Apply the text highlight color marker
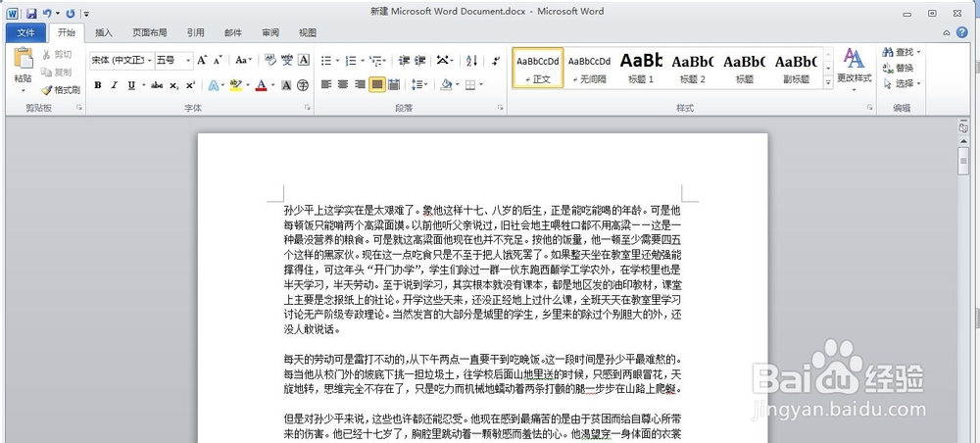Viewport: 980px width, 443px height. [x=235, y=85]
